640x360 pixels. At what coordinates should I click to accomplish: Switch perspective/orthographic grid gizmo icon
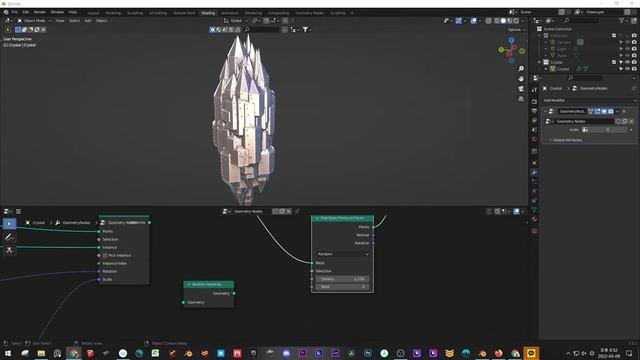521,99
